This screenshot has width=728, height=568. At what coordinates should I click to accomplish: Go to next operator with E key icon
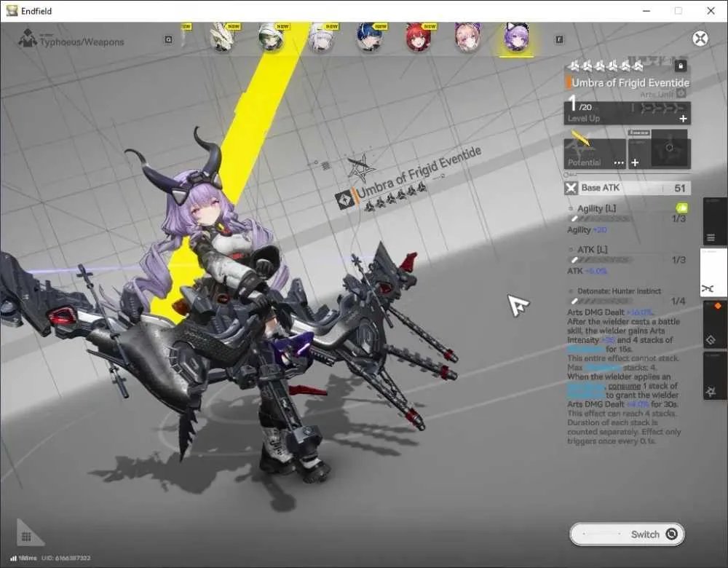(x=559, y=39)
